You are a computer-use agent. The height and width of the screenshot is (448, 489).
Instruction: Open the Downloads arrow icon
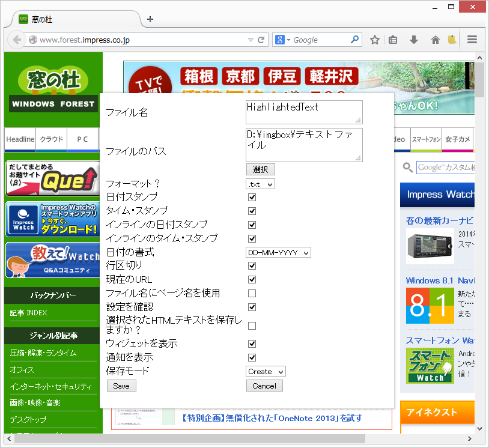413,40
